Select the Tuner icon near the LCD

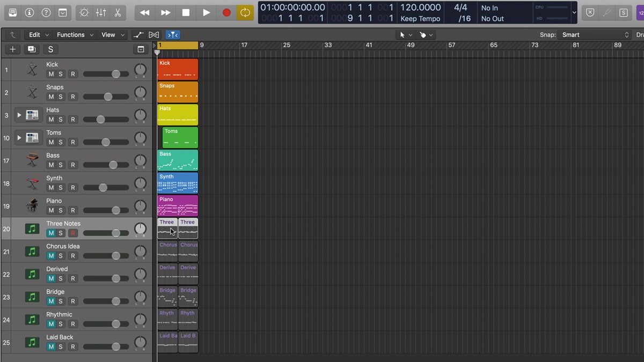point(608,12)
